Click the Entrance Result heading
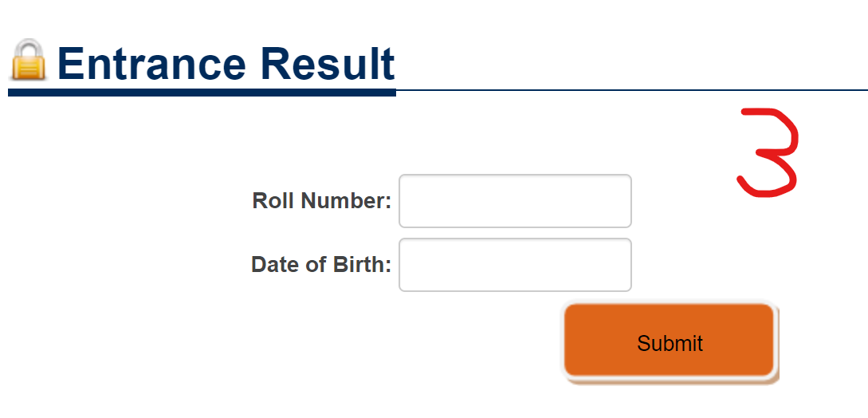The height and width of the screenshot is (418, 868). coord(226,63)
